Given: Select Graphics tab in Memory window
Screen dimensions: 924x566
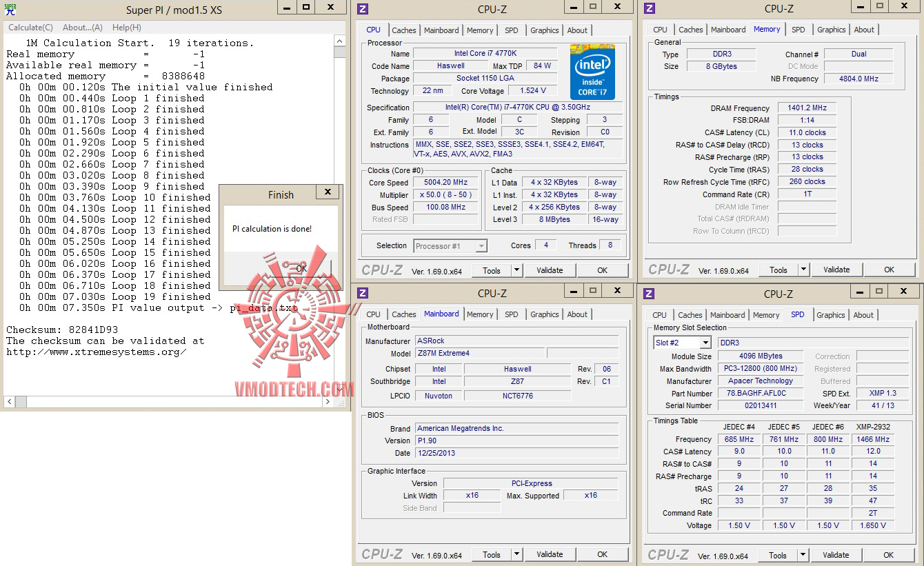Looking at the screenshot, I should (x=832, y=30).
